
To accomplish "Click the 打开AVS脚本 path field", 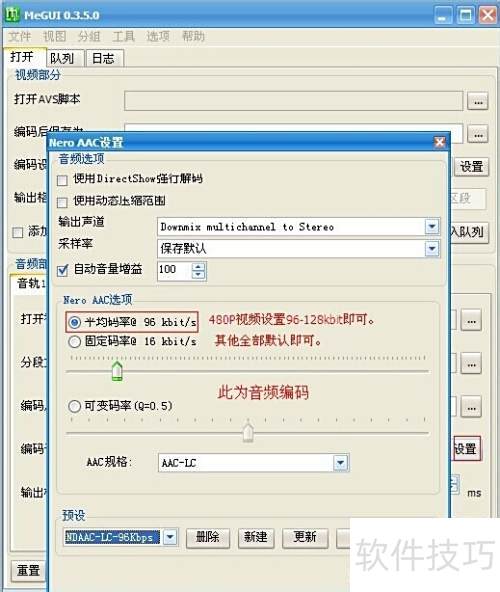I will 293,100.
